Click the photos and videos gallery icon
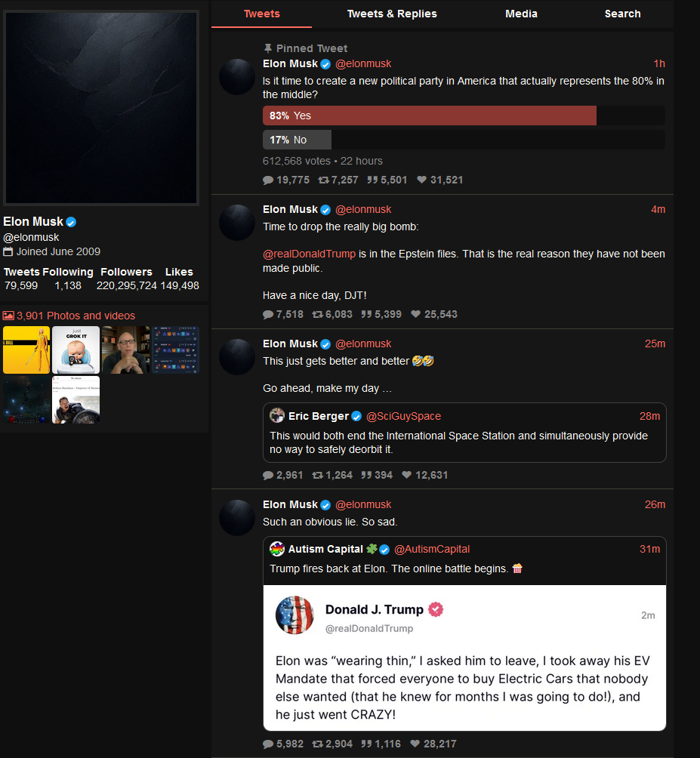Viewport: 700px width, 758px height. 8,316
